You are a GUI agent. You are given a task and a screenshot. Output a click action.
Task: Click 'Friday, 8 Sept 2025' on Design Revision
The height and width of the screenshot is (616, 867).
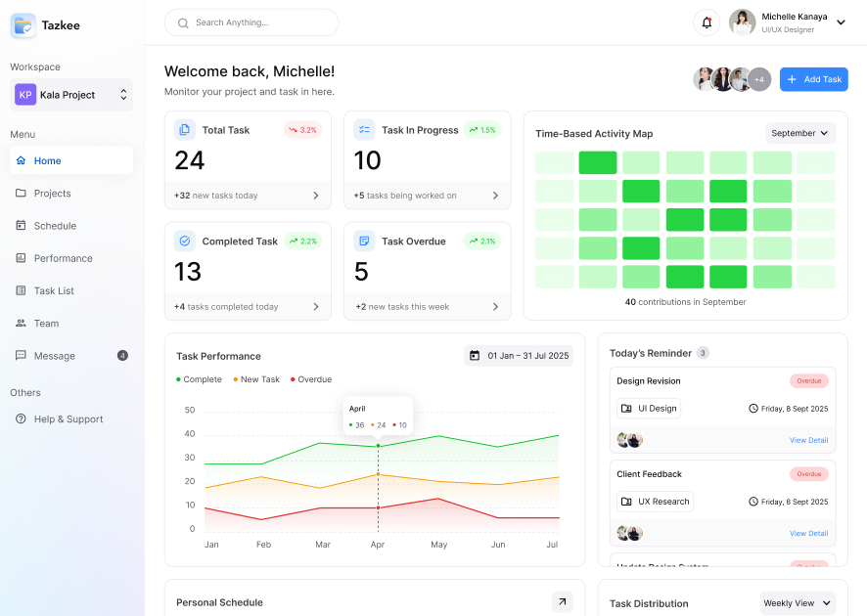click(x=795, y=409)
